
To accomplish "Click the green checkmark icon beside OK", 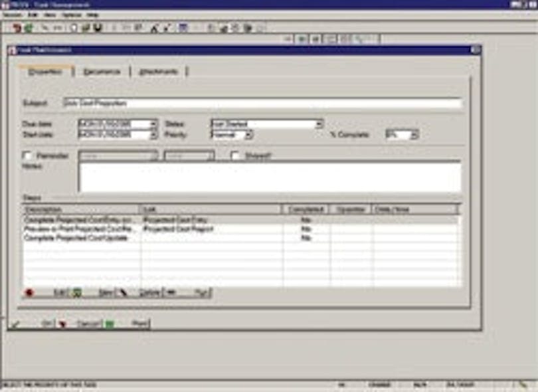I will pyautogui.click(x=16, y=324).
